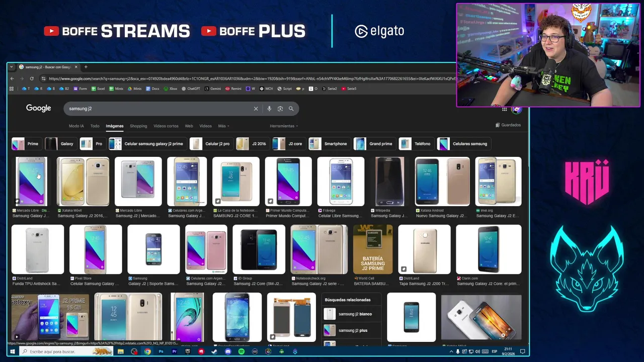
Task: Open tab search chevron in browser
Action: point(12,67)
